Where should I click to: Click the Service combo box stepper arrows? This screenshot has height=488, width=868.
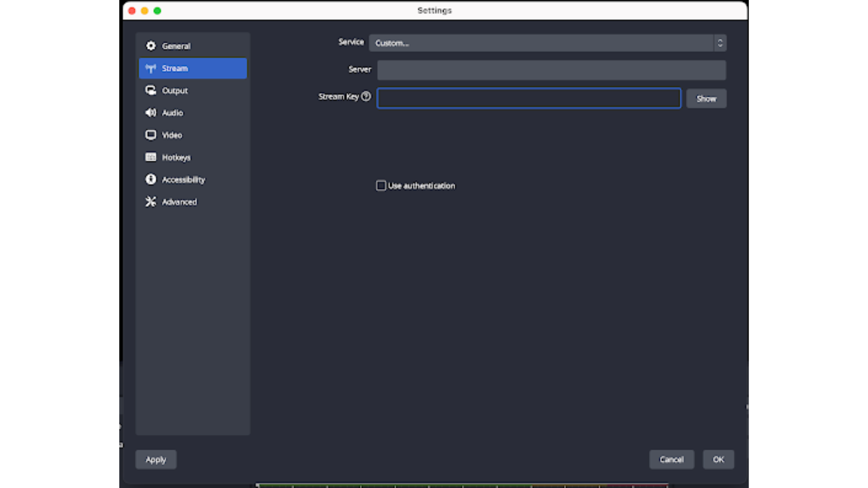click(720, 43)
